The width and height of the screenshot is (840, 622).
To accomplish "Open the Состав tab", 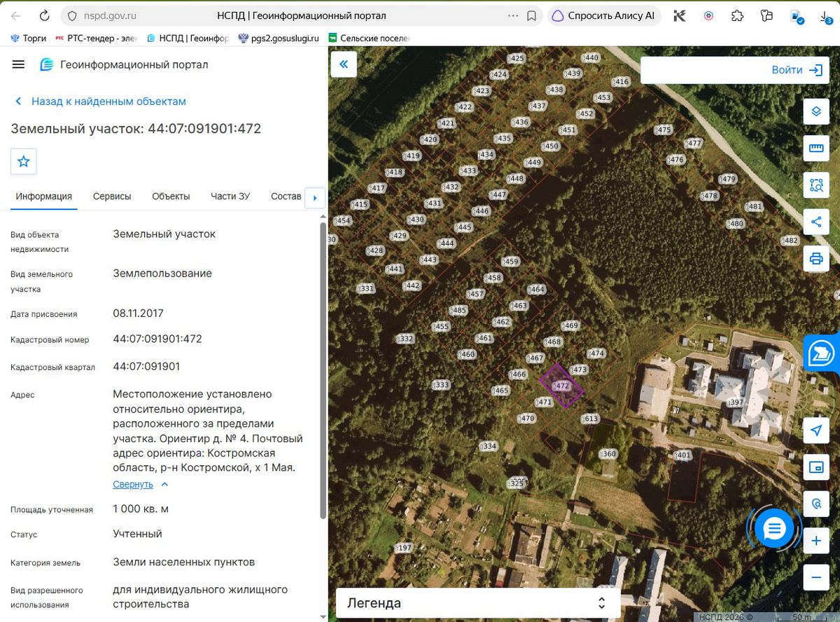I will [x=286, y=196].
